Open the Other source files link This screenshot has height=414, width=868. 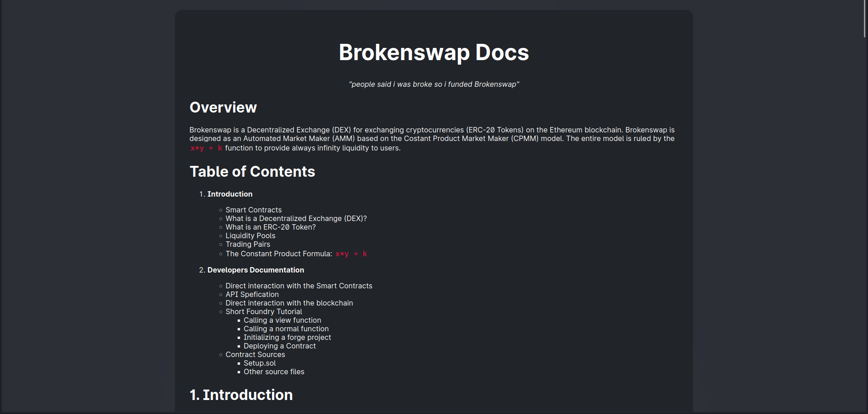274,372
